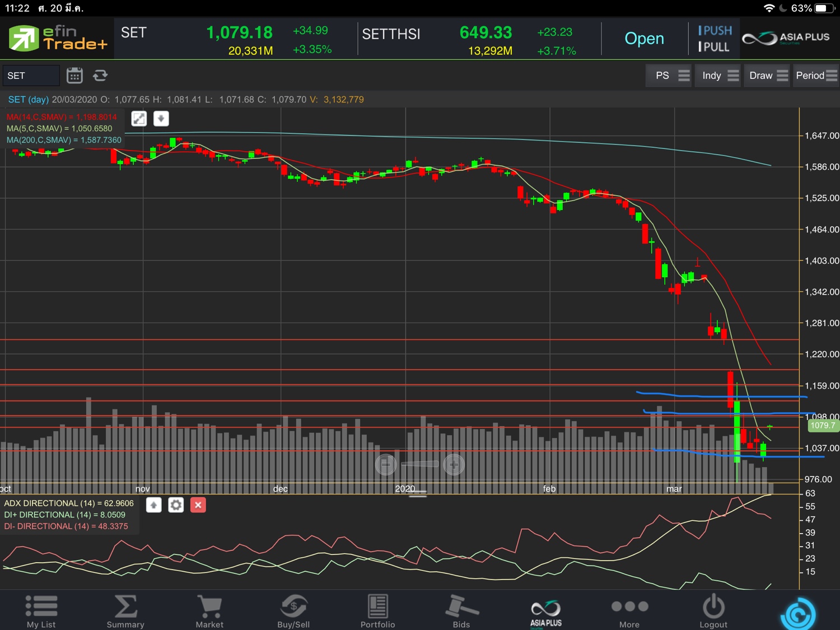Tap the SETTHSI percent change +3.71%
Screen dimensions: 840x630
[x=556, y=51]
